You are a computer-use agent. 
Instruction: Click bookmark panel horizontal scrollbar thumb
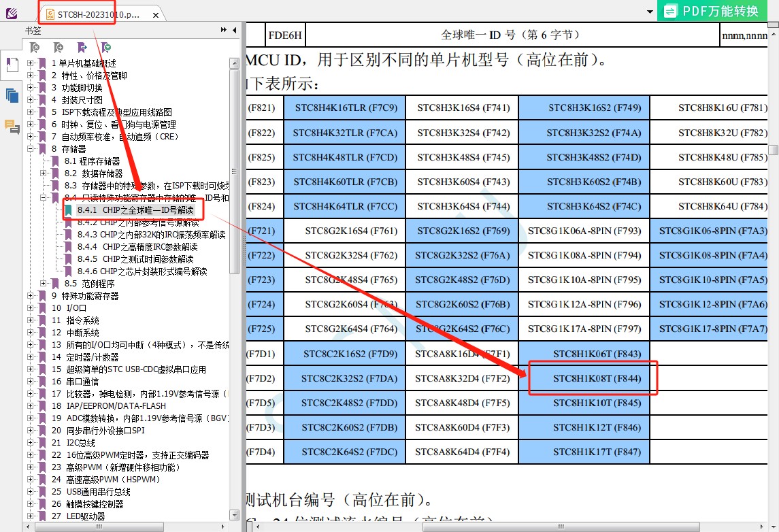[x=99, y=527]
